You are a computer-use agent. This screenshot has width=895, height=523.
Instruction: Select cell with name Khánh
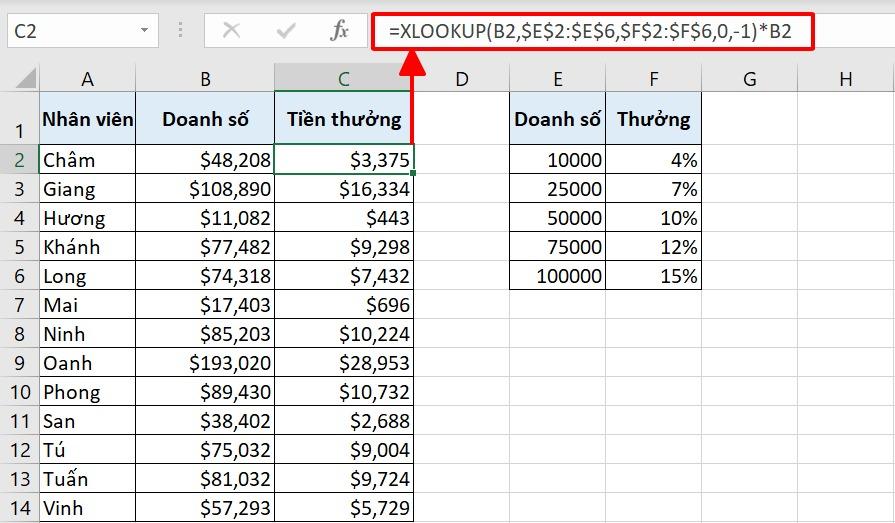click(87, 247)
